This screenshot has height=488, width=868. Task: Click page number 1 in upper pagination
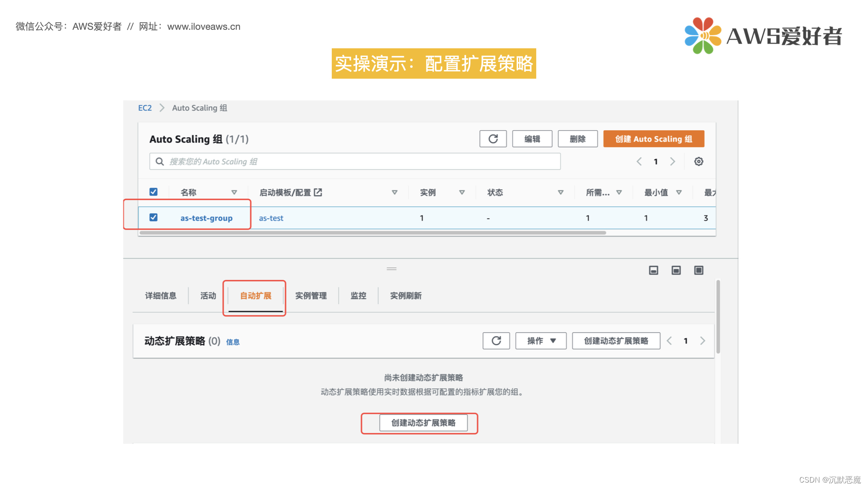pyautogui.click(x=656, y=161)
